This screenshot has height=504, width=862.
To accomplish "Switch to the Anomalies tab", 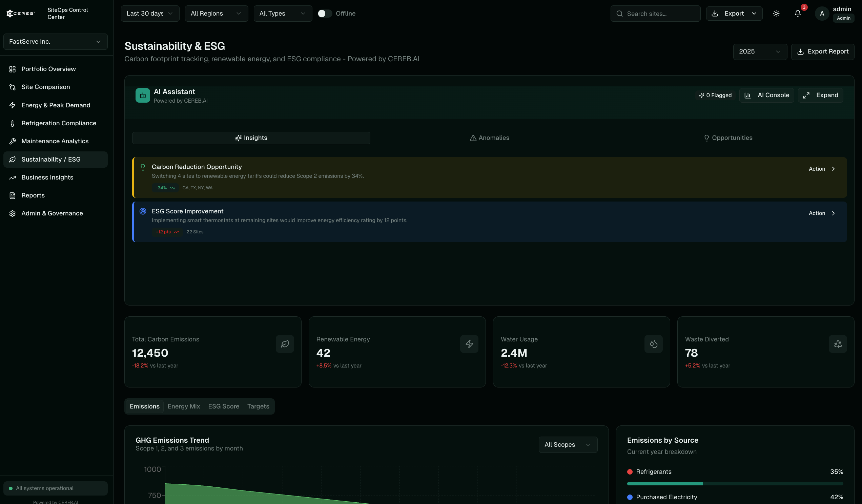I will pyautogui.click(x=489, y=138).
